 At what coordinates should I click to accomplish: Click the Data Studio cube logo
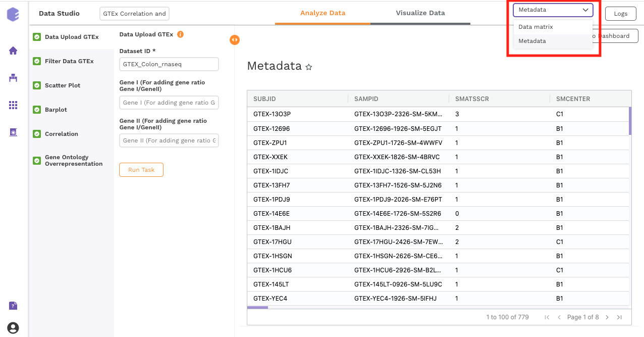(x=13, y=14)
